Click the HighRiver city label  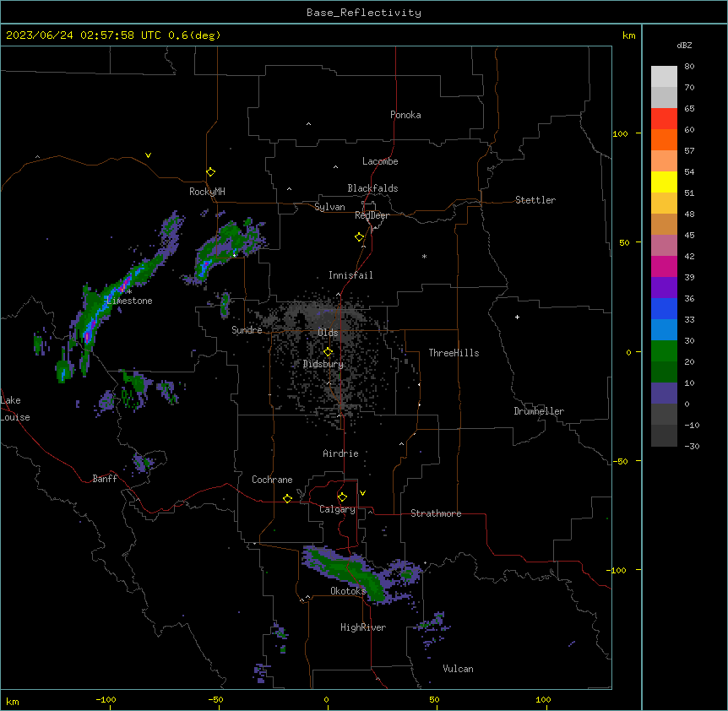[363, 627]
